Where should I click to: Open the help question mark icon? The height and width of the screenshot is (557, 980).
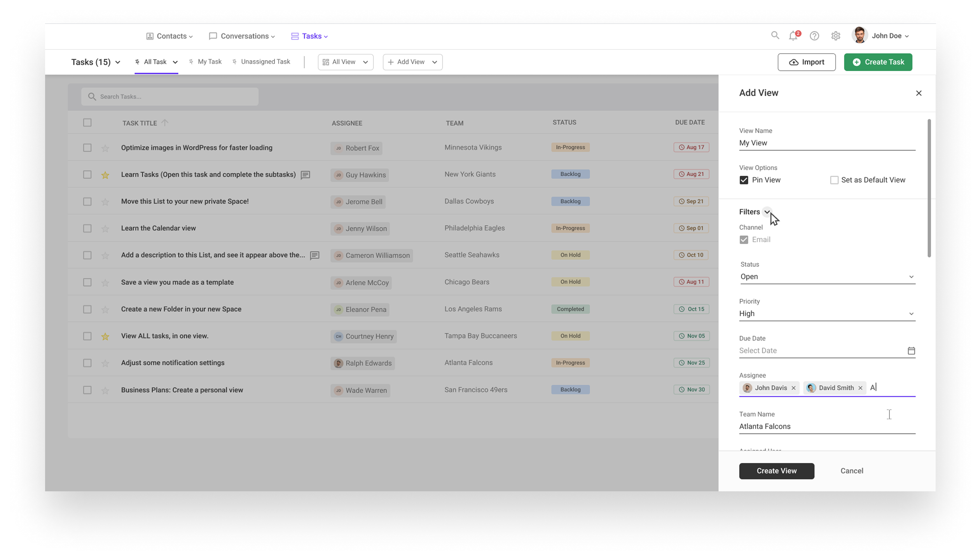pos(814,36)
